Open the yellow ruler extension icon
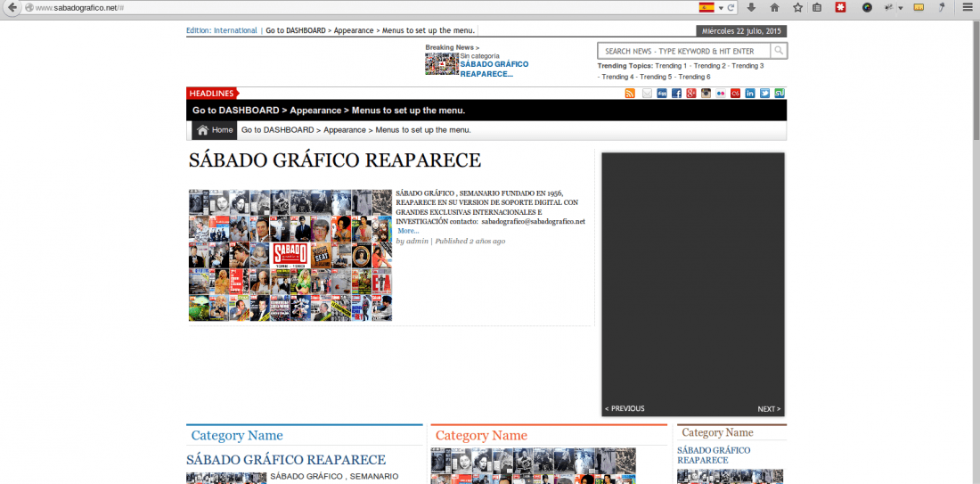 coord(919,7)
